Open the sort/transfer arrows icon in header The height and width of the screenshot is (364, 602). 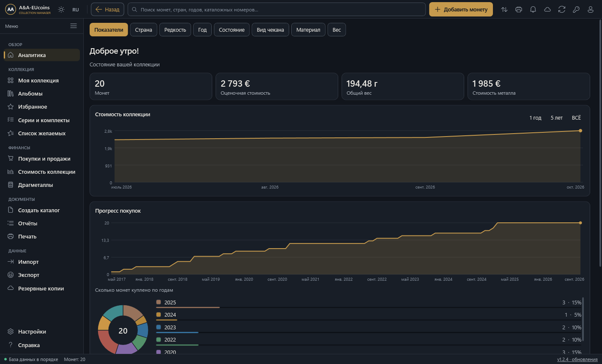(504, 10)
